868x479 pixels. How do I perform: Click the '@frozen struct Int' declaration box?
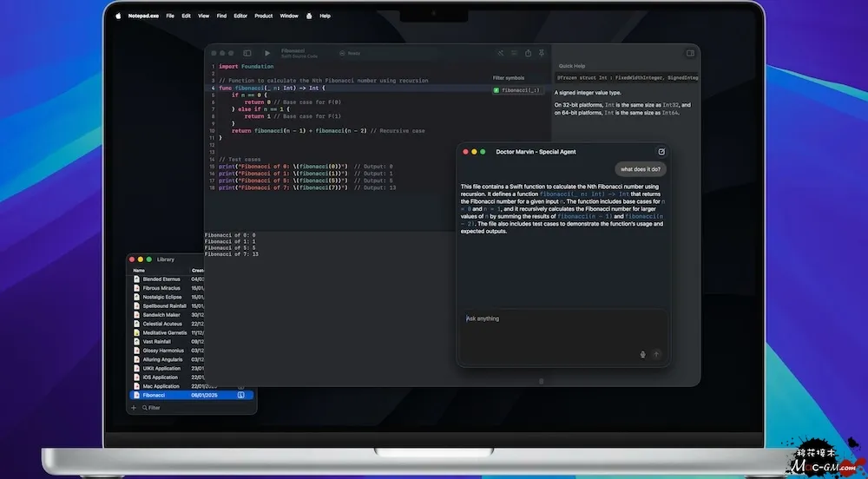pos(627,78)
